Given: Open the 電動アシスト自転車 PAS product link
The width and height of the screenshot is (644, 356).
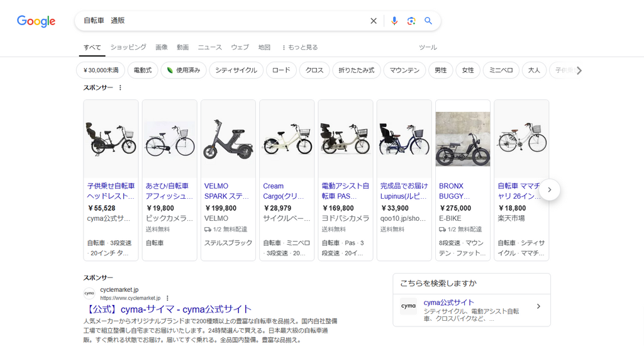Looking at the screenshot, I should (x=345, y=191).
